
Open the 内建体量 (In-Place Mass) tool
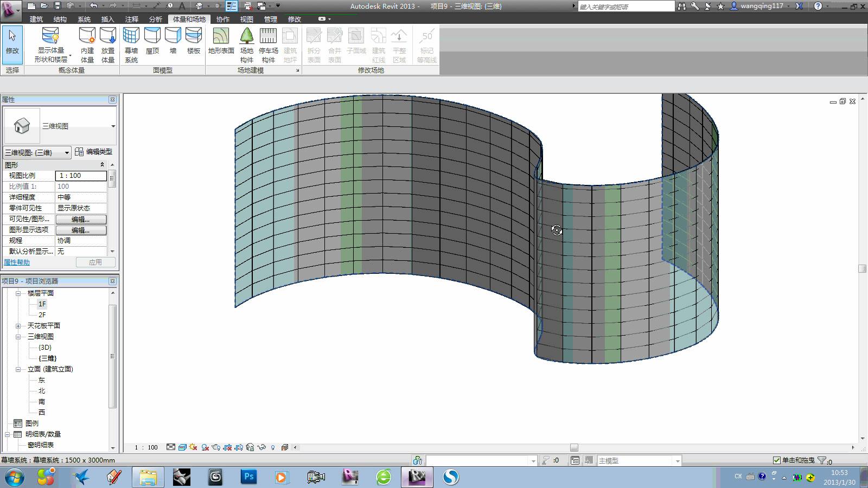coord(85,43)
